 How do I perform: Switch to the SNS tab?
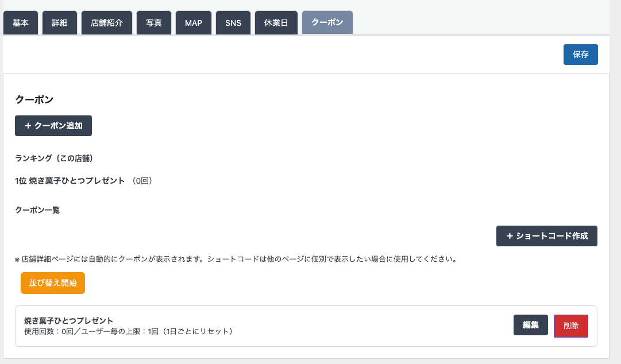click(x=233, y=23)
